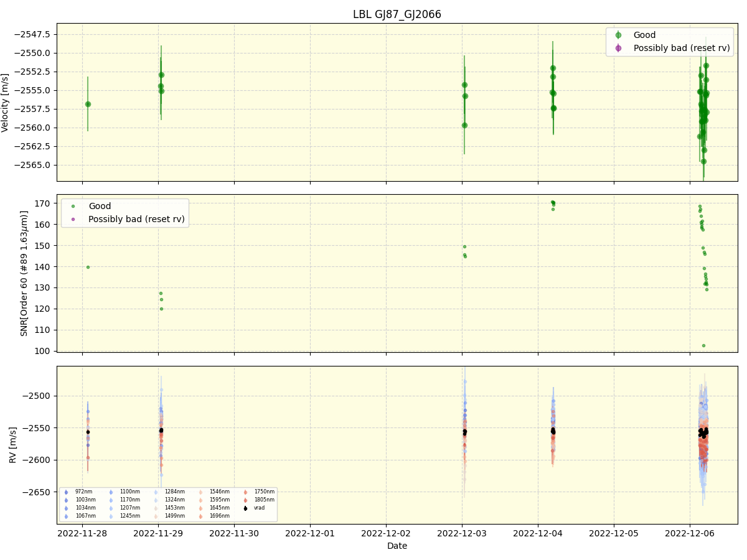Click the 2022-12-01 date tick label

(310, 533)
